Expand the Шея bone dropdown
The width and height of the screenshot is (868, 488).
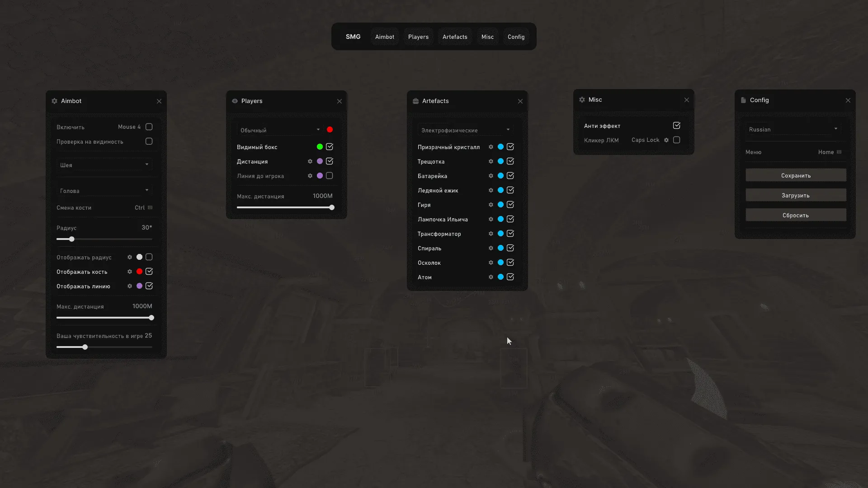(104, 165)
